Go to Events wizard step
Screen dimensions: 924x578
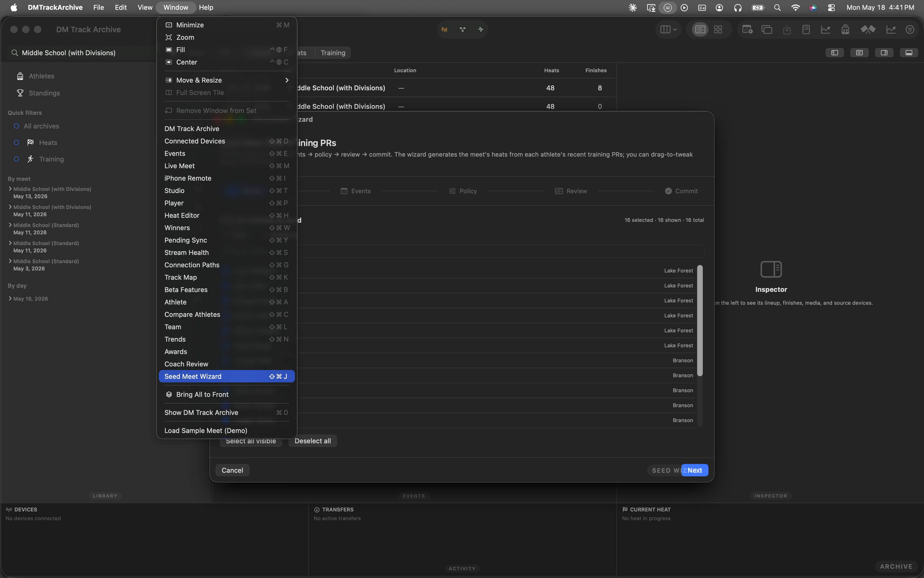pyautogui.click(x=356, y=191)
